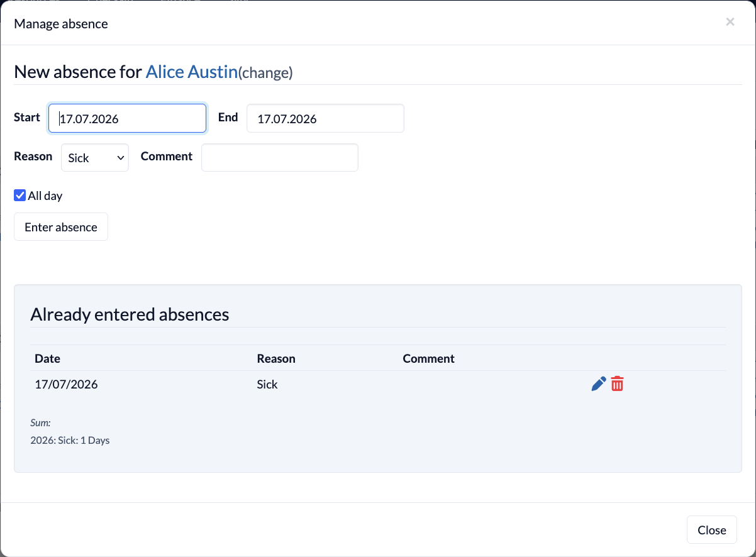Delete the Sick absence via trash icon

618,384
